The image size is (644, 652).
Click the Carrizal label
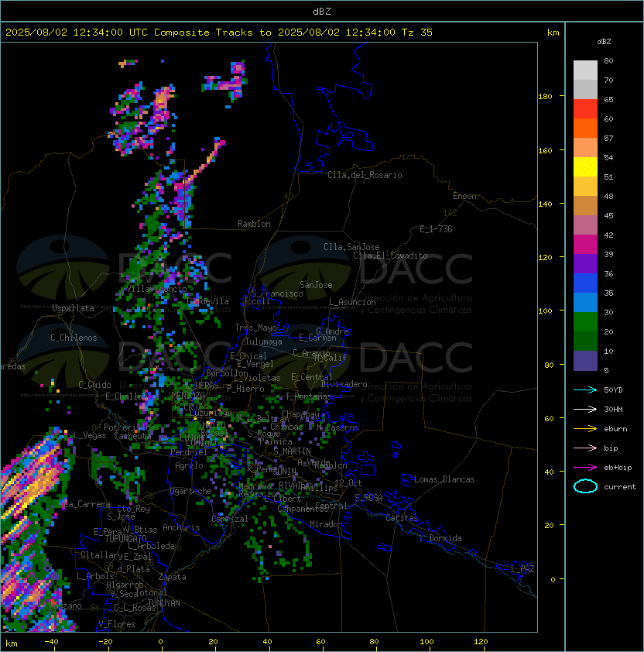(230, 519)
